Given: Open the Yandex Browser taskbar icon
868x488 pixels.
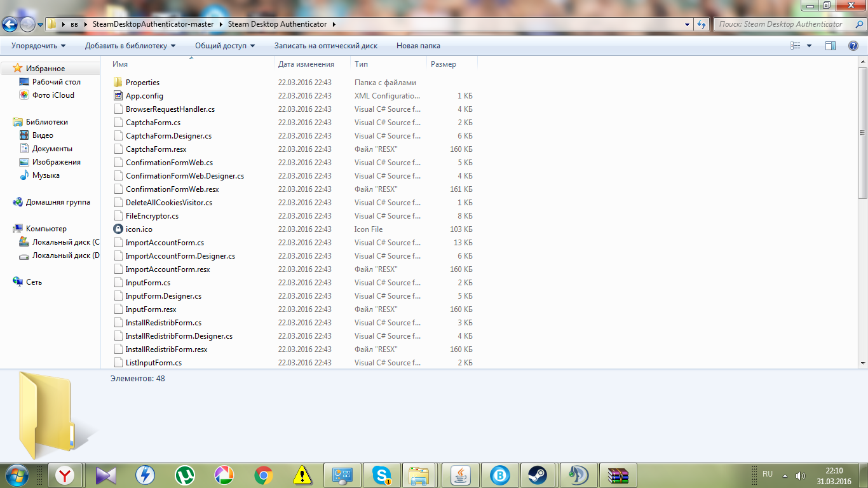Looking at the screenshot, I should tap(64, 475).
